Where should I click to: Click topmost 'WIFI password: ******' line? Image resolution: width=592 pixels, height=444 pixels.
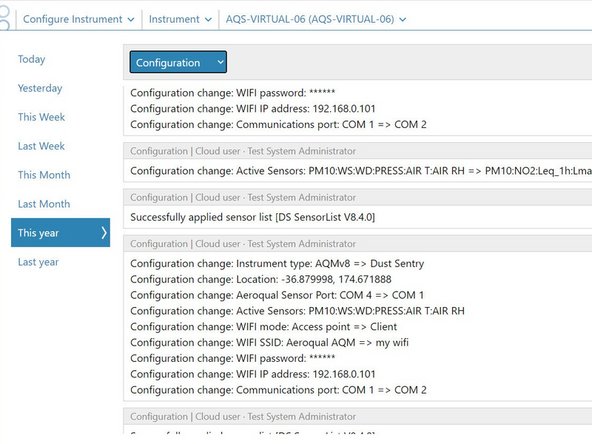point(233,93)
